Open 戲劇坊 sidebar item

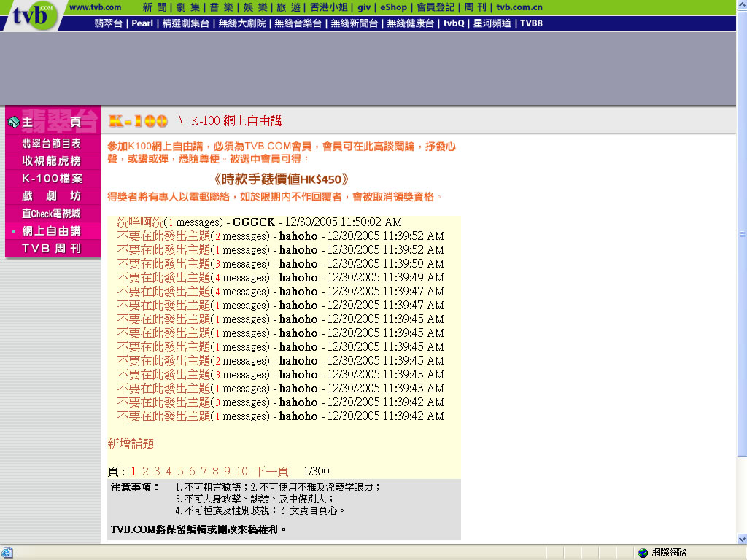53,196
